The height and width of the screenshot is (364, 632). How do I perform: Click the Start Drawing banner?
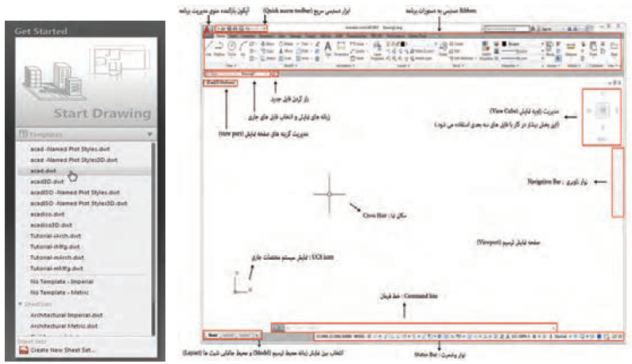click(87, 83)
